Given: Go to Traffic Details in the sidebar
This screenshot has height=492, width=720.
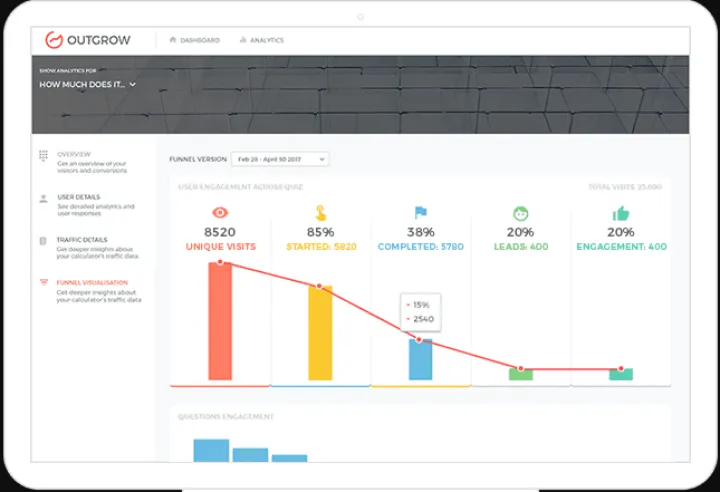Looking at the screenshot, I should tap(82, 240).
